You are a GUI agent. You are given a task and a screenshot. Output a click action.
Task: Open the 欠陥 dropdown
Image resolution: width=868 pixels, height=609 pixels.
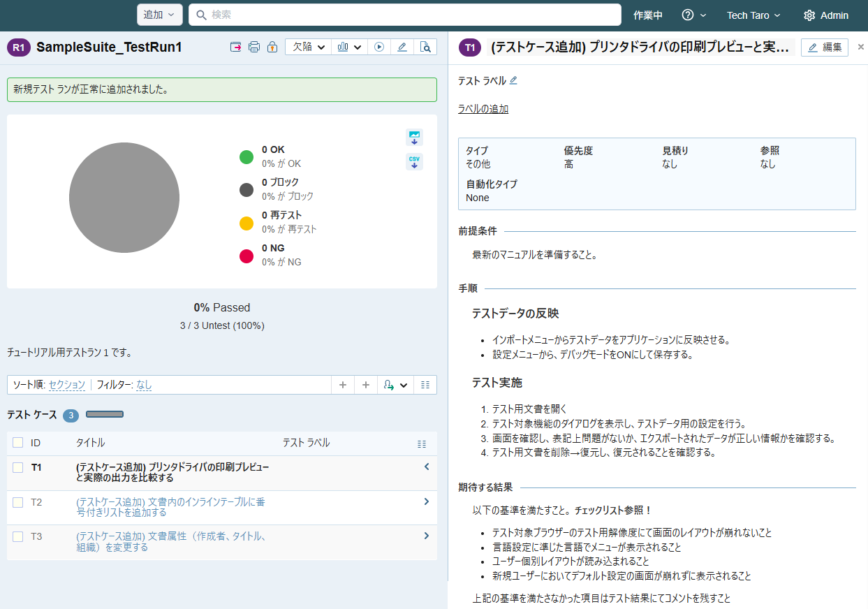[308, 47]
